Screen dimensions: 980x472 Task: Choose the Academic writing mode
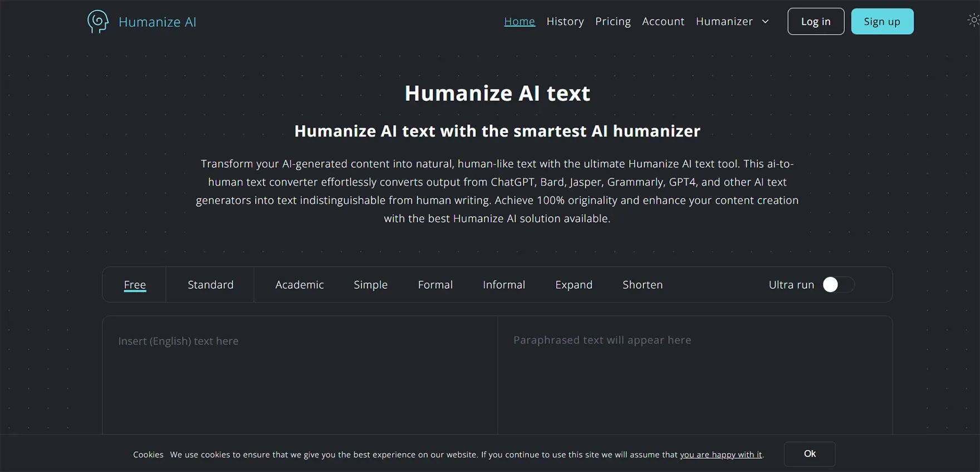[x=300, y=285]
